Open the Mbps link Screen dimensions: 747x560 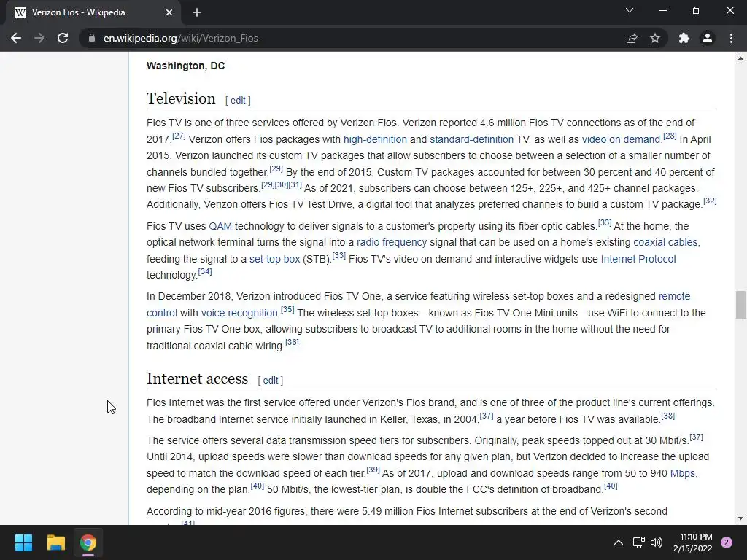click(x=683, y=473)
